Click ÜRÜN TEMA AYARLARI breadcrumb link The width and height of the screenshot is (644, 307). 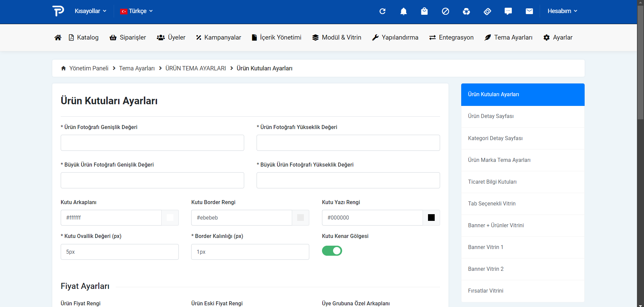[x=196, y=68]
